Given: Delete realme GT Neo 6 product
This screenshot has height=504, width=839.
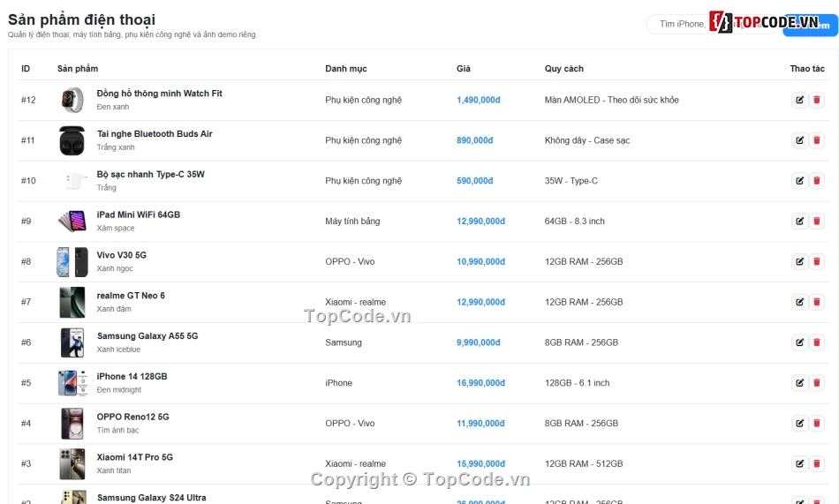Looking at the screenshot, I should point(817,302).
